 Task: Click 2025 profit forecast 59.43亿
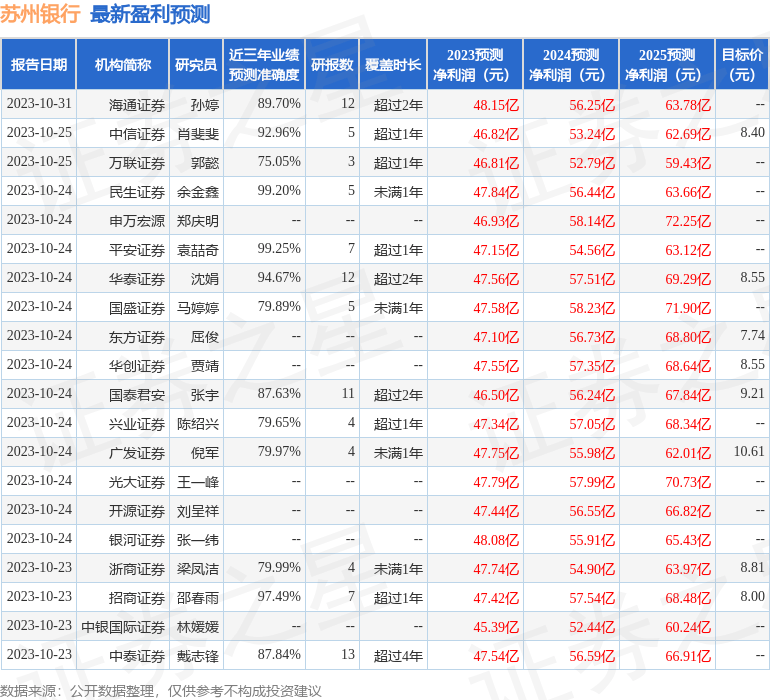688,163
